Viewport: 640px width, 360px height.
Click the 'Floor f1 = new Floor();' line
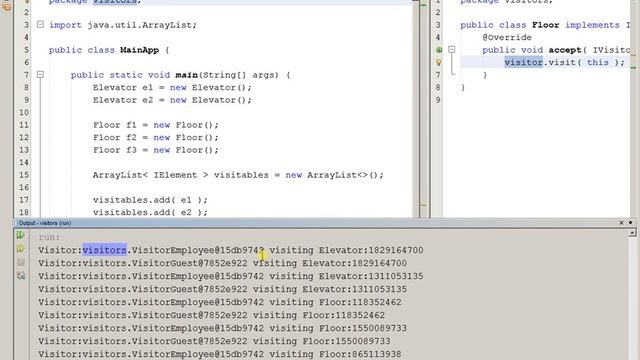156,125
